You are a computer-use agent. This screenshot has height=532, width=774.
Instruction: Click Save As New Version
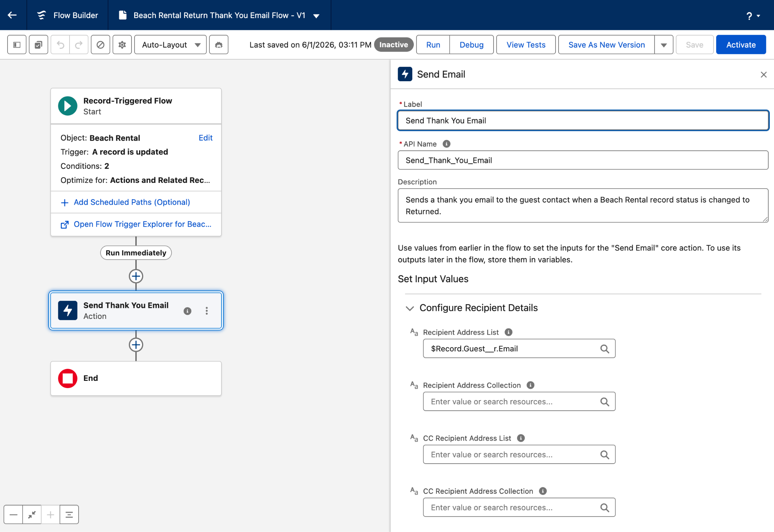pos(607,45)
